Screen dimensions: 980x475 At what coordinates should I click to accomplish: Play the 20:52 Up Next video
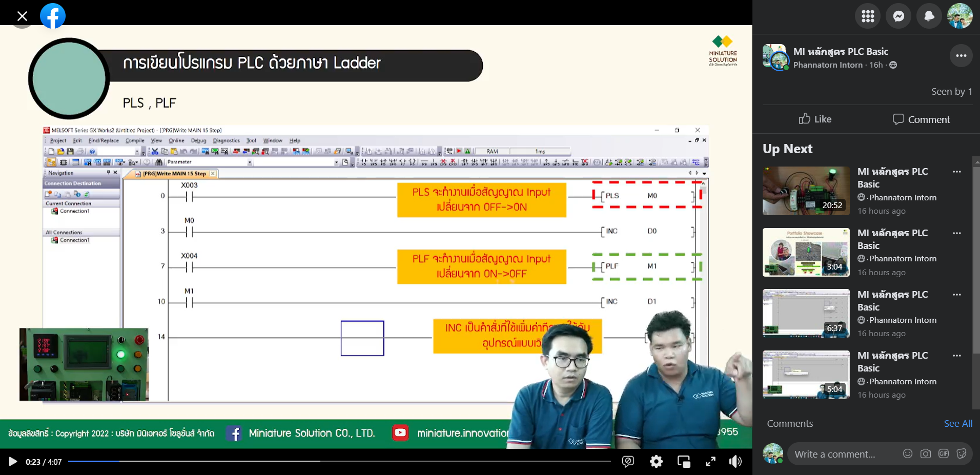tap(805, 191)
